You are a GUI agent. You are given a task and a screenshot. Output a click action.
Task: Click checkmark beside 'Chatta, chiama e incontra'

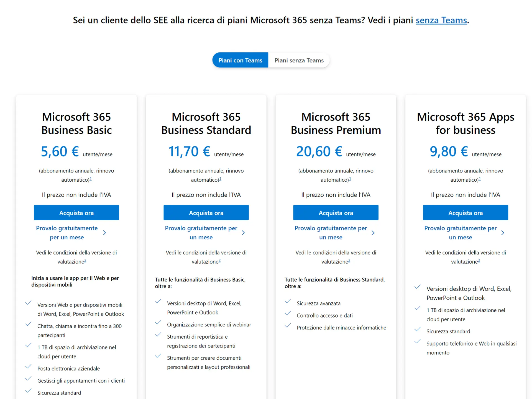(29, 324)
